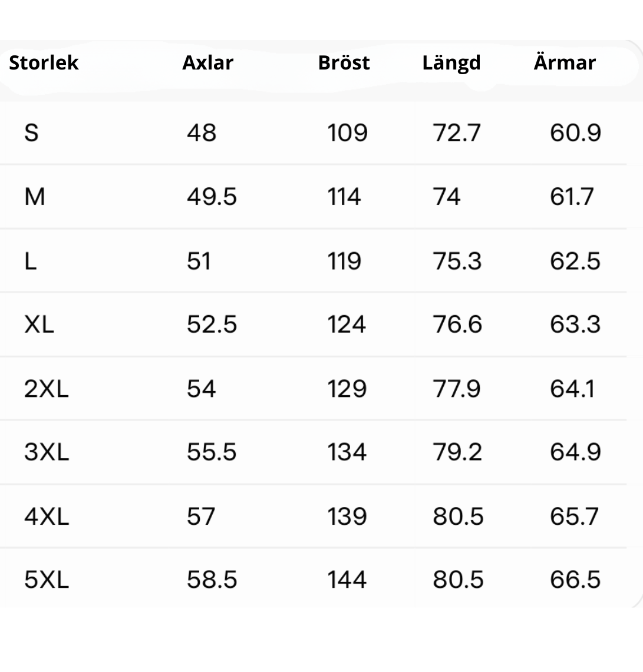Click the 76.6 length value

click(x=457, y=324)
